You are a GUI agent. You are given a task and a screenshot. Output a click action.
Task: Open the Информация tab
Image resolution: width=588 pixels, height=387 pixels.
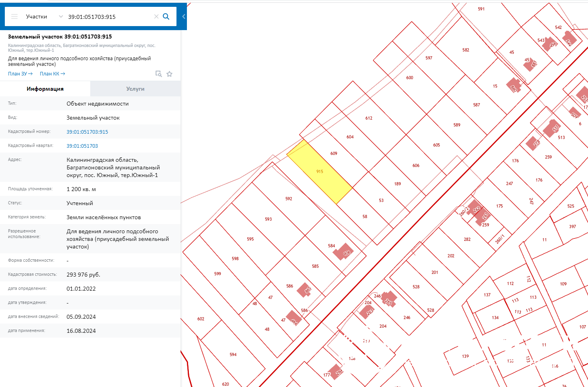[x=45, y=89]
